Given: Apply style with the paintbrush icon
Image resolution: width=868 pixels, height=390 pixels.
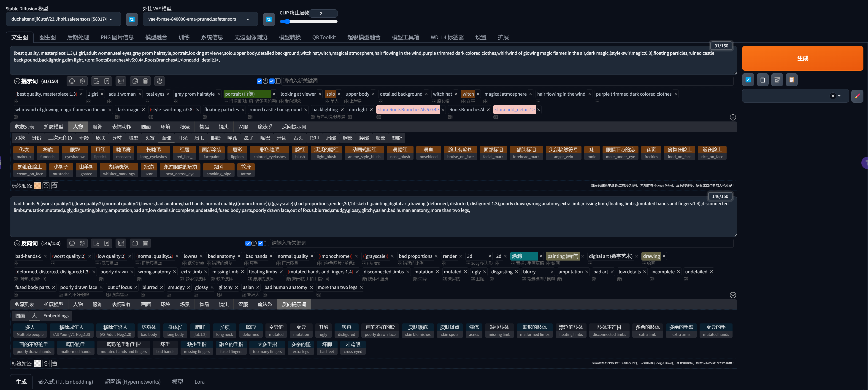Looking at the screenshot, I should 857,96.
